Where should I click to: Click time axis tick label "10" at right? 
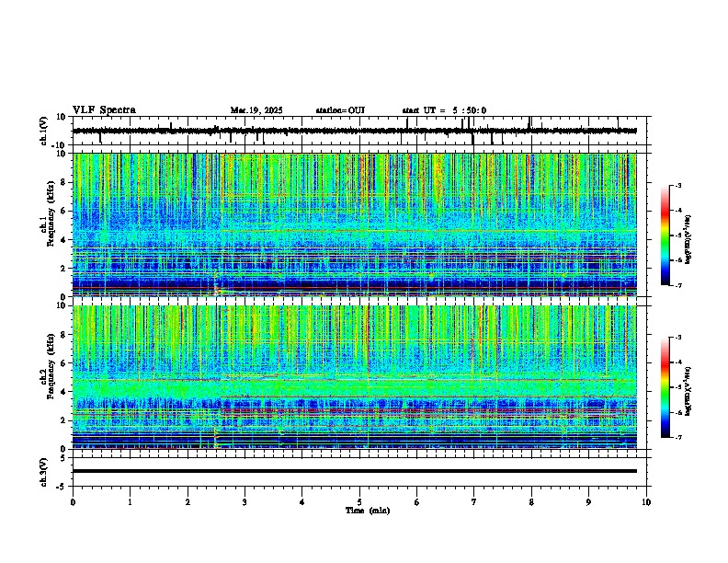pos(646,502)
